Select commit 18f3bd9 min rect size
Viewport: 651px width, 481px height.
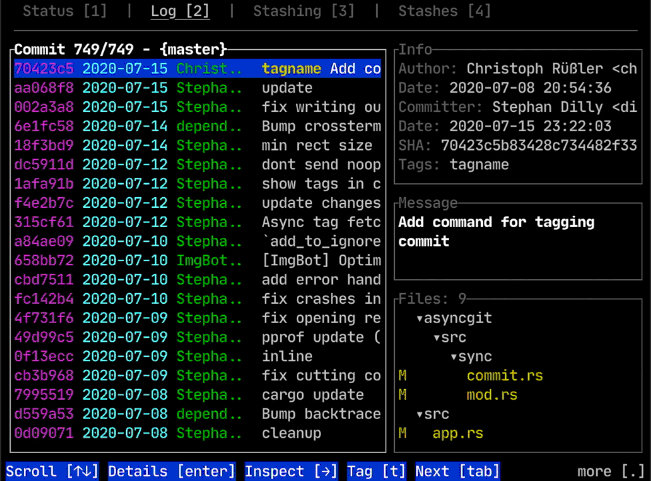[x=197, y=145]
